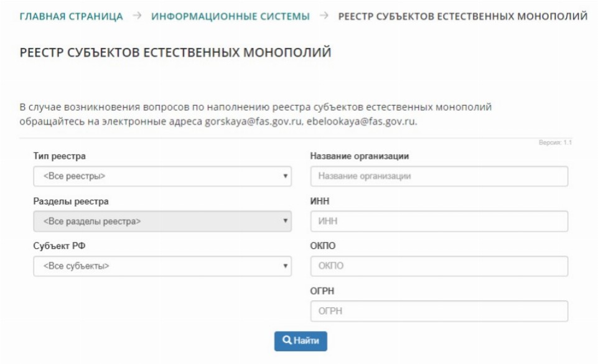Click the ОКПО label above its field

pyautogui.click(x=323, y=246)
